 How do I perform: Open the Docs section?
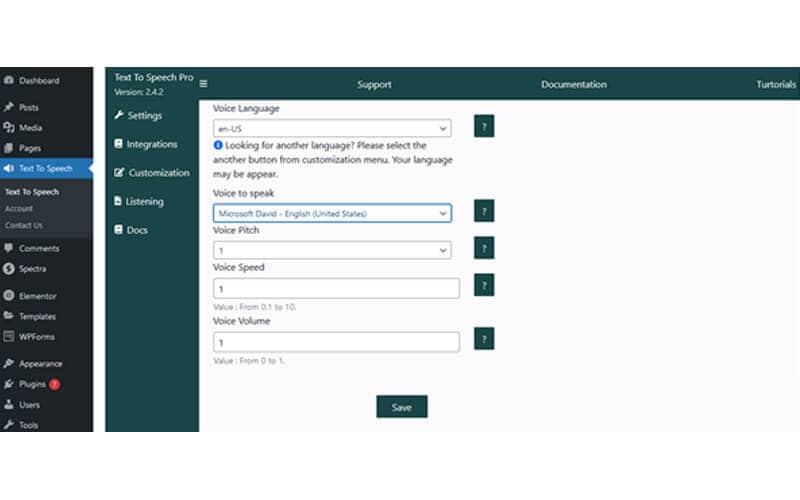(x=131, y=230)
